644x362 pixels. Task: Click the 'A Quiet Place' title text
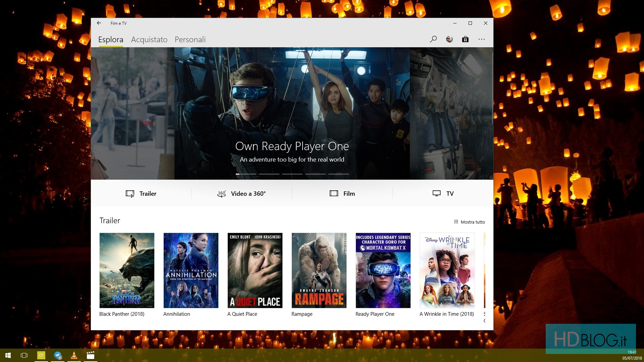[x=242, y=314]
